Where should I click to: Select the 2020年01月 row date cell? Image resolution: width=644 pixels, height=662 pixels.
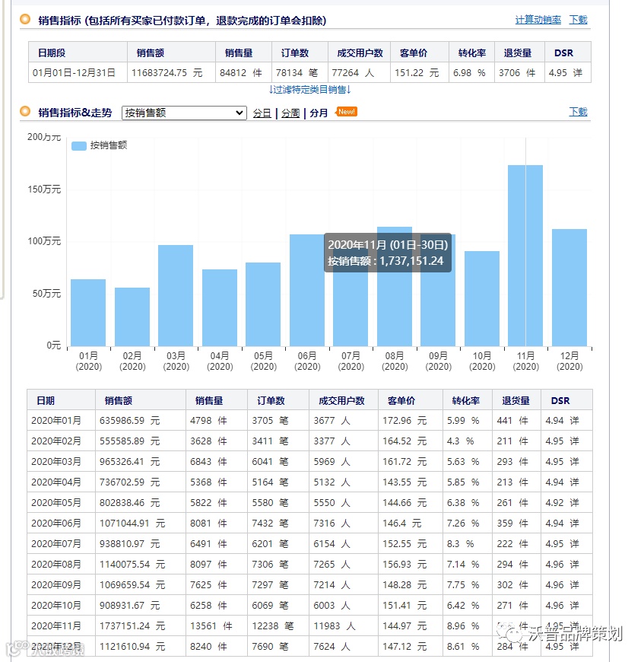(x=61, y=421)
